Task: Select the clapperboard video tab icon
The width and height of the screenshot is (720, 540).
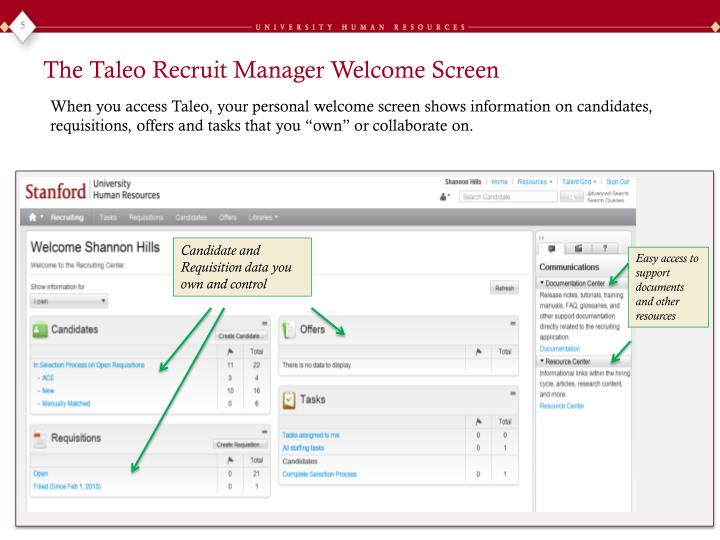Action: coord(578,248)
